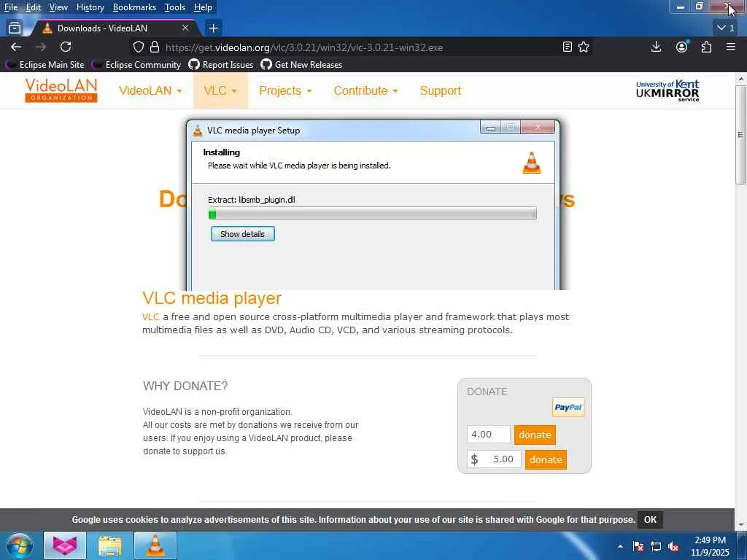Show hidden tray icons arrow
Image resolution: width=747 pixels, height=560 pixels.
point(620,546)
